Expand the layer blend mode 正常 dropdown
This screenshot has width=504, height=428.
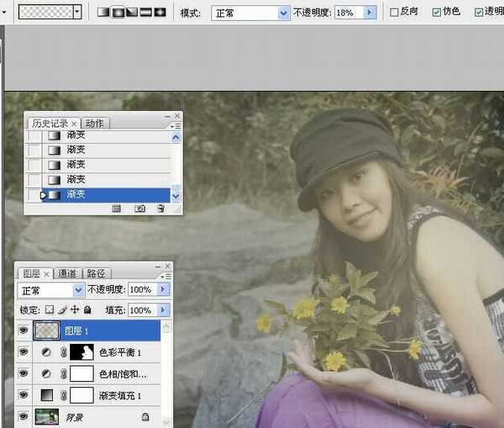[x=78, y=289]
